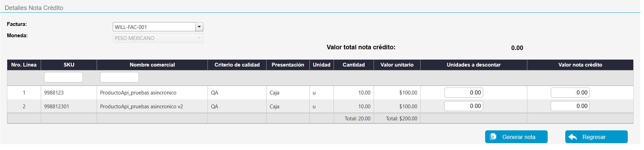The image size is (644, 150).
Task: Click the Valor unitario column header
Action: tap(397, 65)
